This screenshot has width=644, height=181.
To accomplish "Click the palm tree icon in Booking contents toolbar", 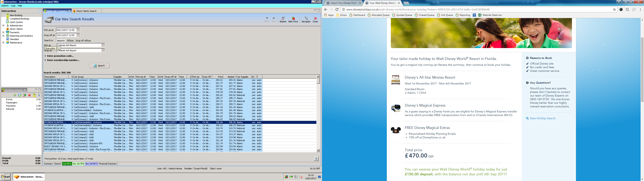I will (34, 95).
